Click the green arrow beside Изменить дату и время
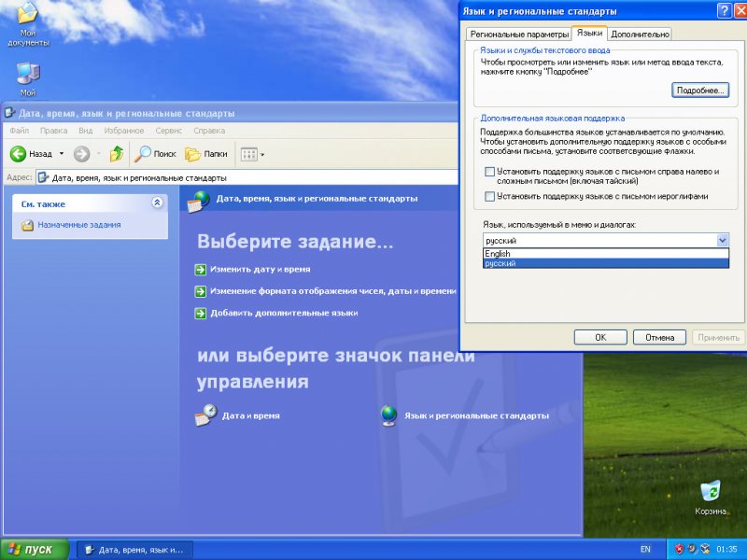Image resolution: width=747 pixels, height=560 pixels. (x=201, y=270)
